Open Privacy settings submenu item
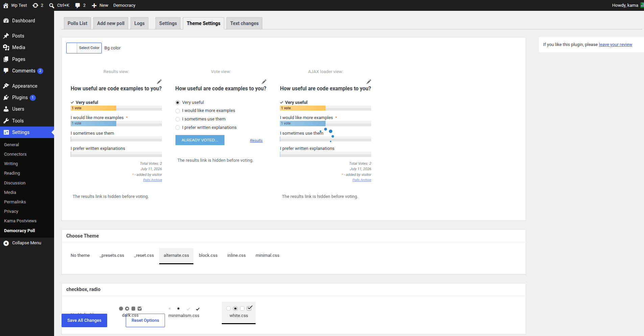Image resolution: width=644 pixels, height=336 pixels. [11, 211]
